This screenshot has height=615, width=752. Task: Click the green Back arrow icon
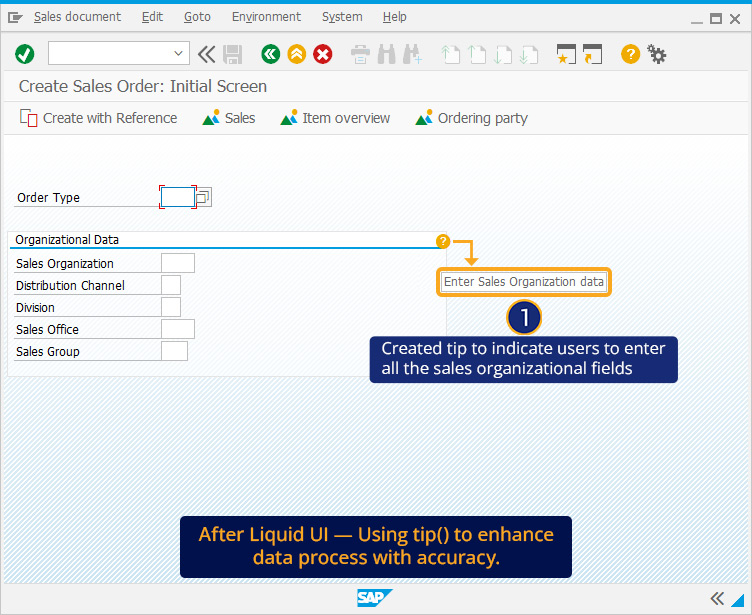[x=270, y=54]
